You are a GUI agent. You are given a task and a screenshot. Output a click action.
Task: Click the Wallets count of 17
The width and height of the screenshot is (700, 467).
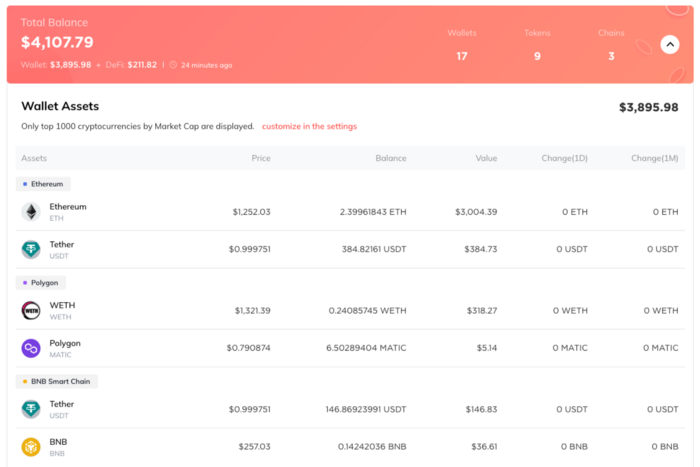click(461, 56)
